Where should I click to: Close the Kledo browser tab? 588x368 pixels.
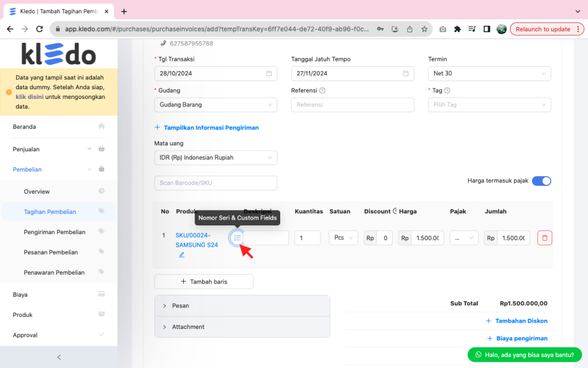[x=106, y=11]
